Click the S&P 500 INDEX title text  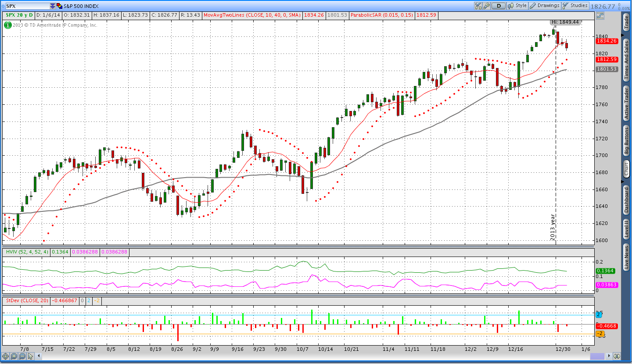pyautogui.click(x=81, y=6)
